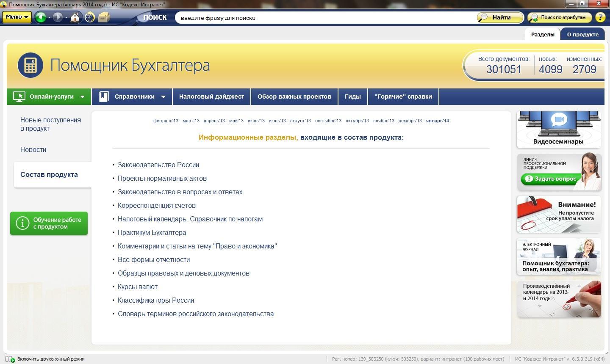The image size is (610, 364).
Task: Click the calculator logo icon
Action: 30,65
